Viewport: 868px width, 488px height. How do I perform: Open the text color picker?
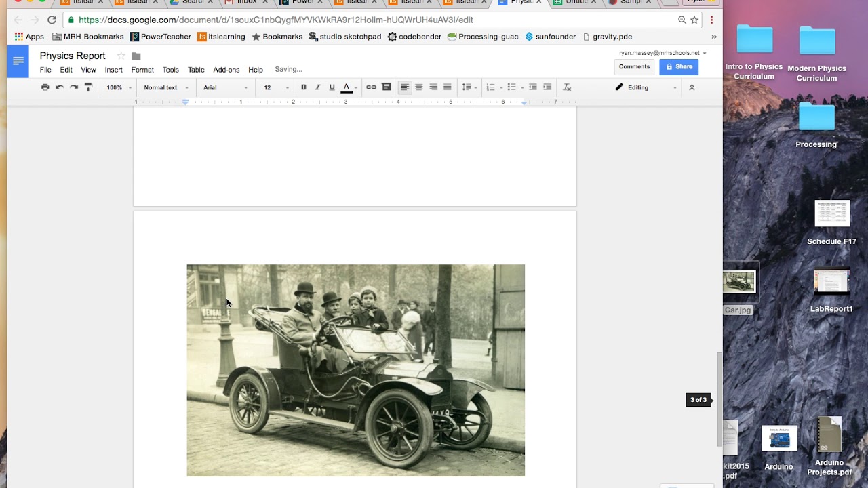pos(347,87)
